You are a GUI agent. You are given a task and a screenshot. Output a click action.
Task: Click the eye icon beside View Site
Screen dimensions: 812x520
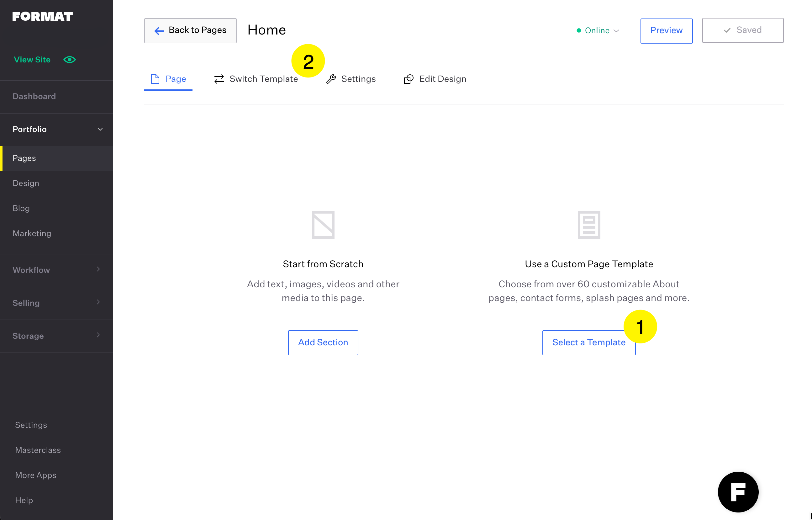[70, 59]
